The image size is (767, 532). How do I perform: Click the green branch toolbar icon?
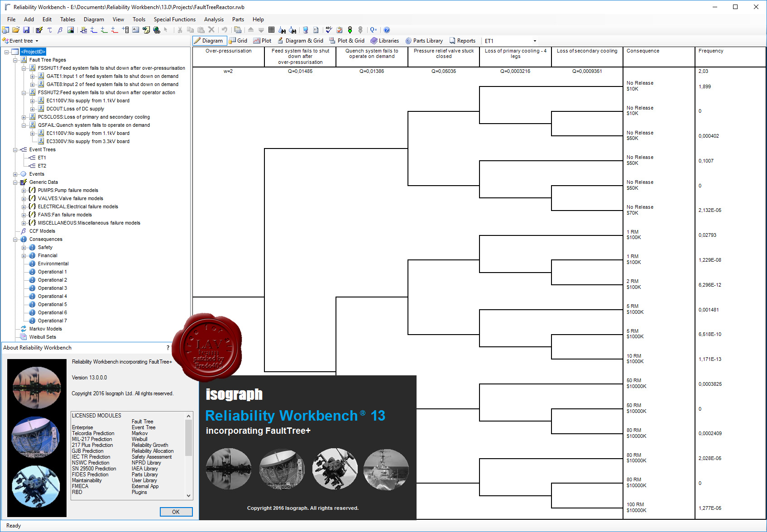[105, 30]
